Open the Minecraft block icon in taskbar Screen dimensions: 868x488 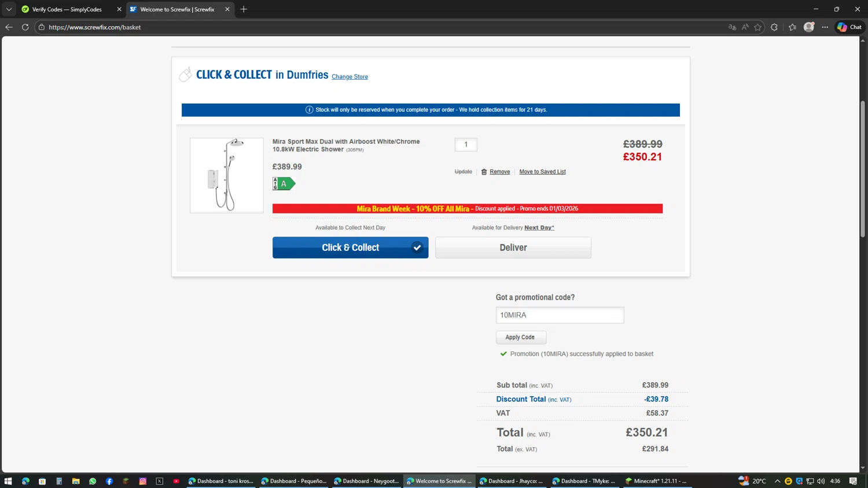(x=126, y=481)
